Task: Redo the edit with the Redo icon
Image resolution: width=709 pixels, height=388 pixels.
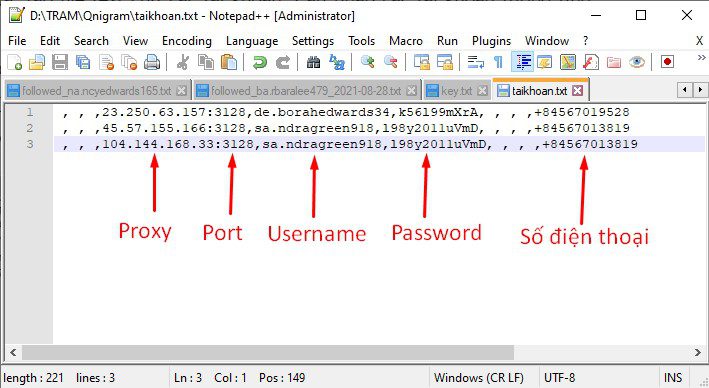Action: 283,62
